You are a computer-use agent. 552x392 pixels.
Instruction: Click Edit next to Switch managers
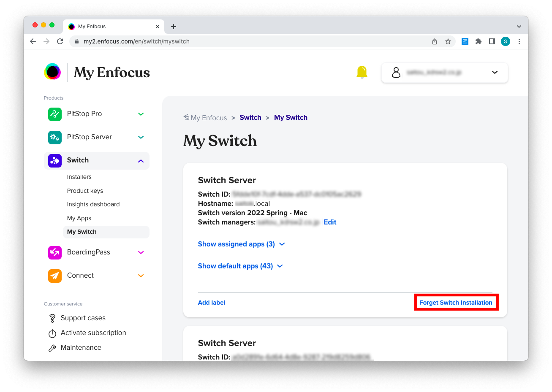tap(330, 222)
